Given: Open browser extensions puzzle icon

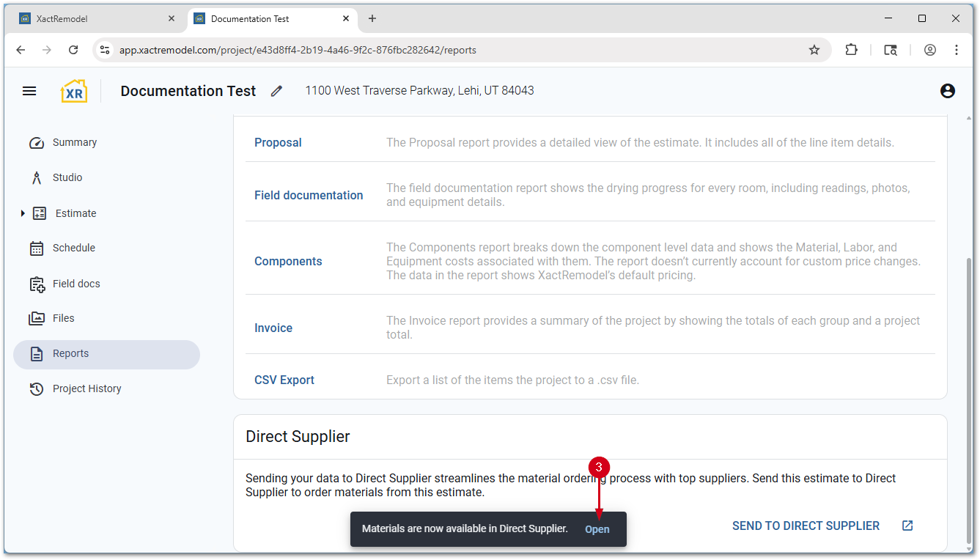Looking at the screenshot, I should coord(851,50).
